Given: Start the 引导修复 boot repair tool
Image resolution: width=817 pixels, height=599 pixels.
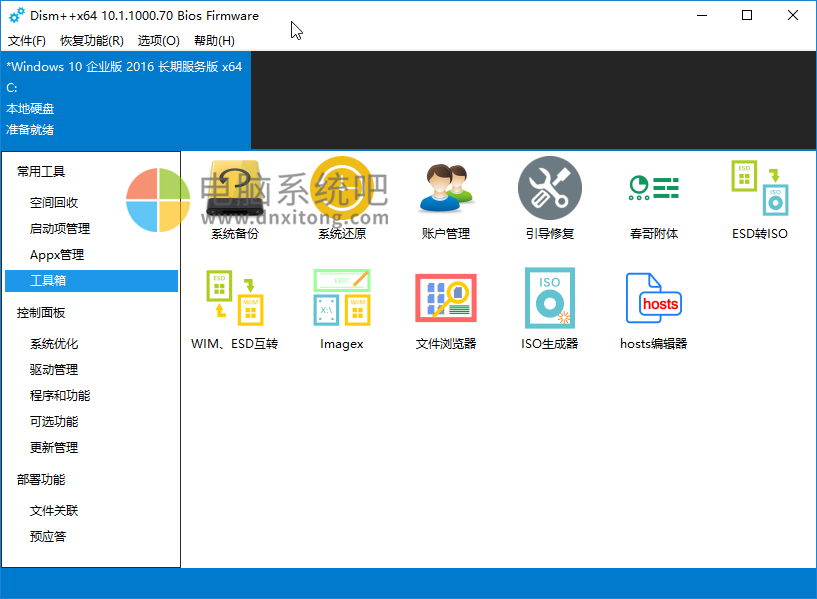Looking at the screenshot, I should click(x=550, y=189).
